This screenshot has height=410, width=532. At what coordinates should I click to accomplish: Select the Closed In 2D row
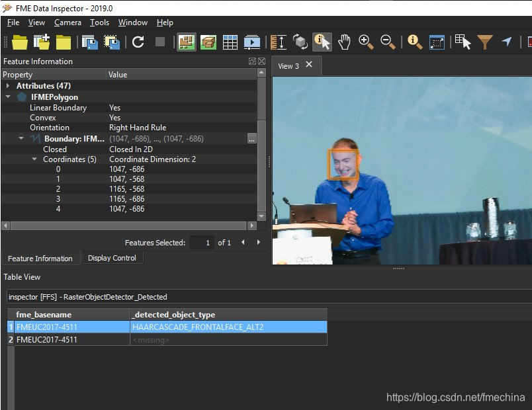(128, 149)
